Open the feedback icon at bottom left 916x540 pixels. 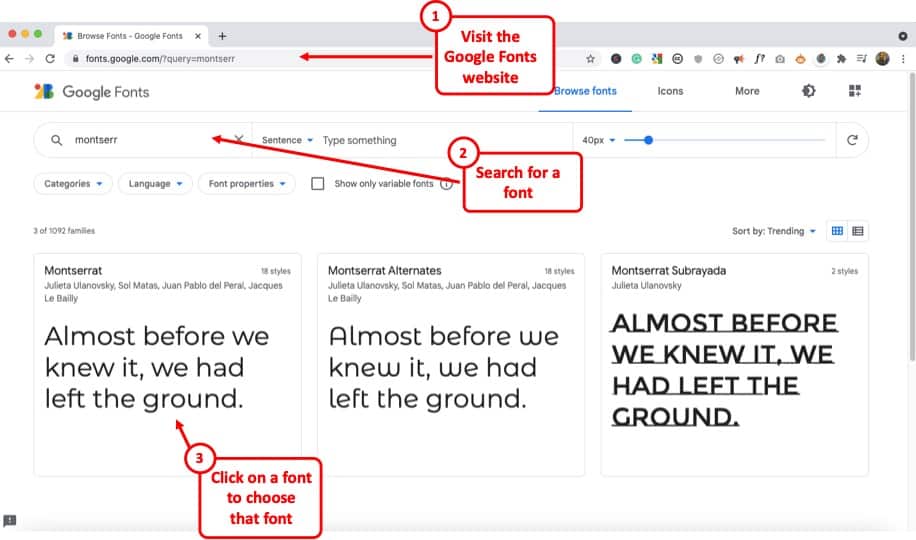click(10, 520)
